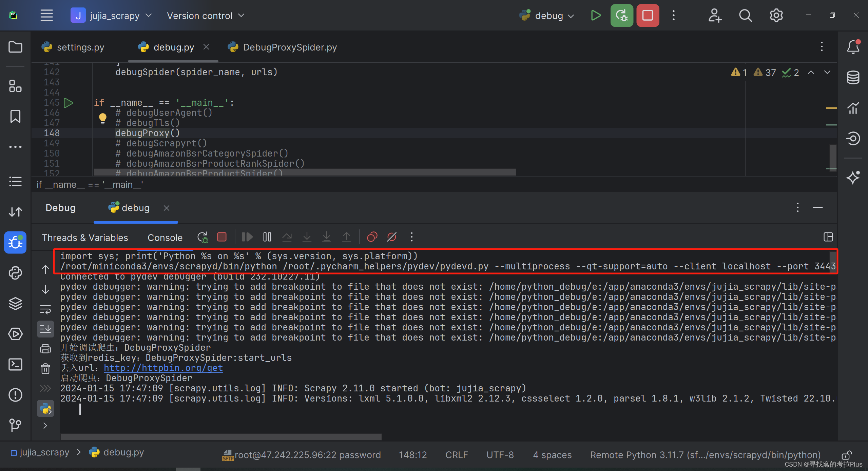Expand the console side chevron
868x471 pixels.
45,426
